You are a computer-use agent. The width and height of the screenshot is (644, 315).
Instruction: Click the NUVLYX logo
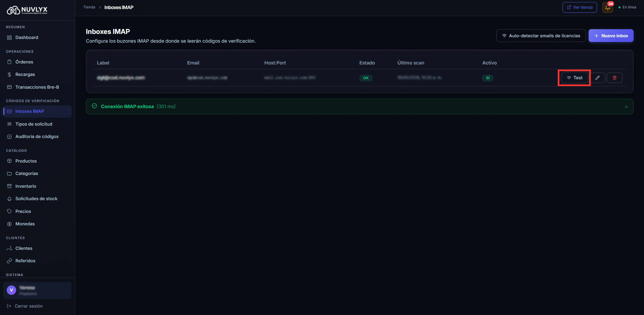pos(27,10)
